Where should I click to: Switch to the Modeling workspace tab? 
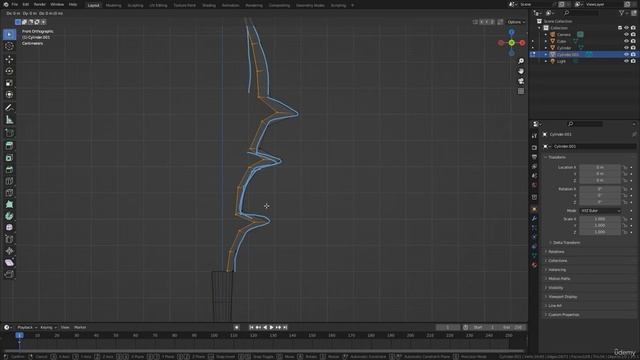coord(113,5)
